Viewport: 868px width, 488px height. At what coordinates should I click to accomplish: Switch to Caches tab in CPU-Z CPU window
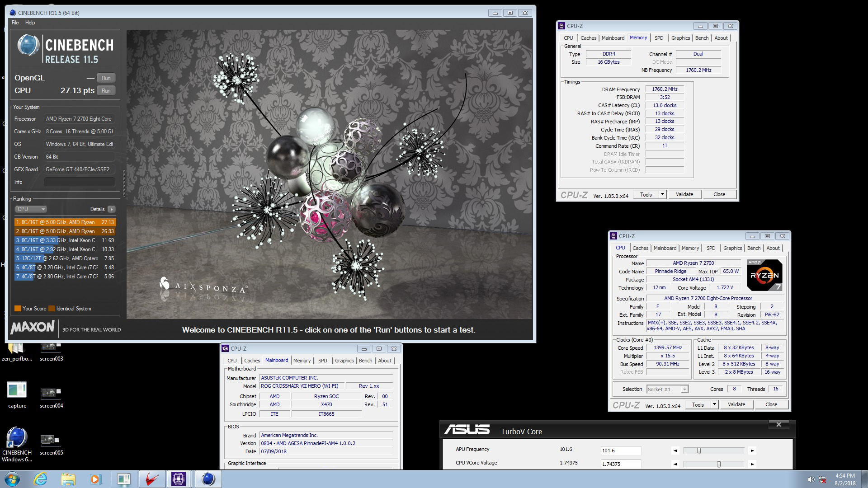point(641,248)
